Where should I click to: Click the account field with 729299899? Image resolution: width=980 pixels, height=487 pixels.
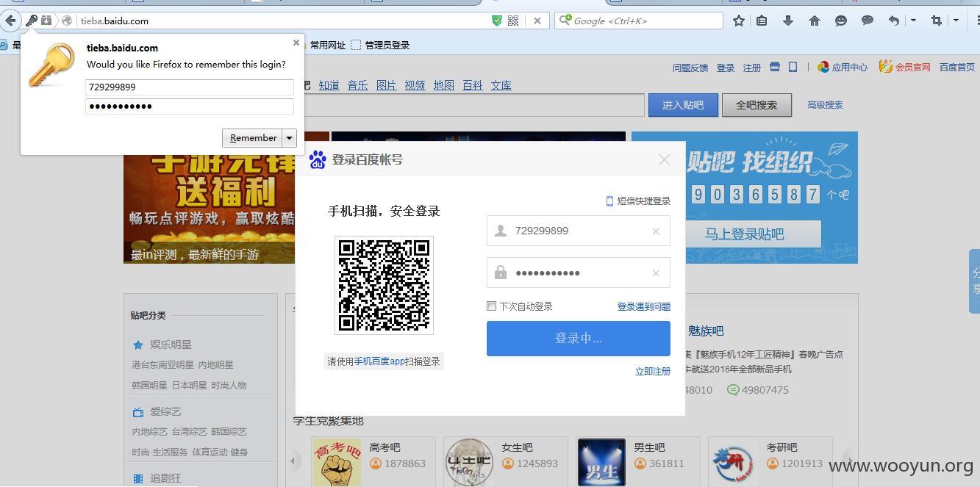579,231
